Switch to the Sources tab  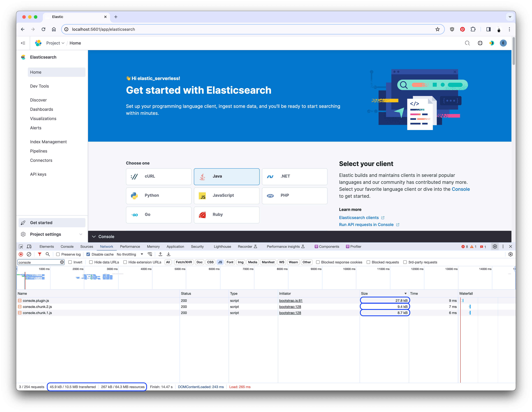tap(87, 247)
